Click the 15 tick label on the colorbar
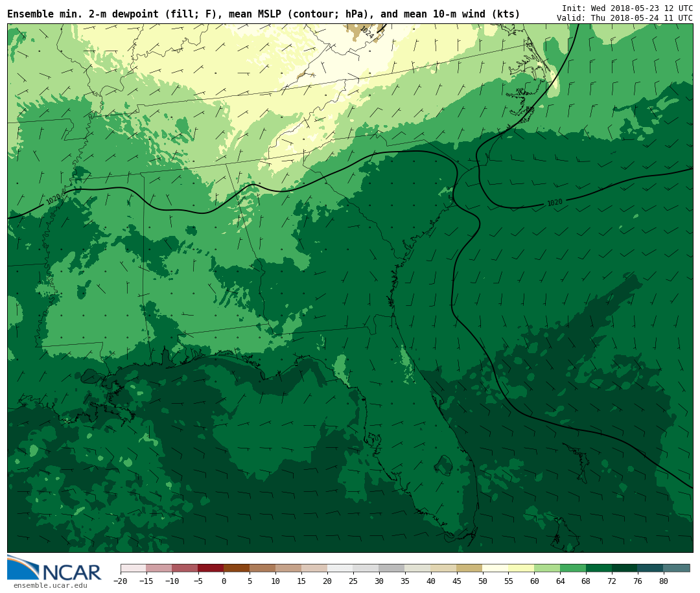 302,581
